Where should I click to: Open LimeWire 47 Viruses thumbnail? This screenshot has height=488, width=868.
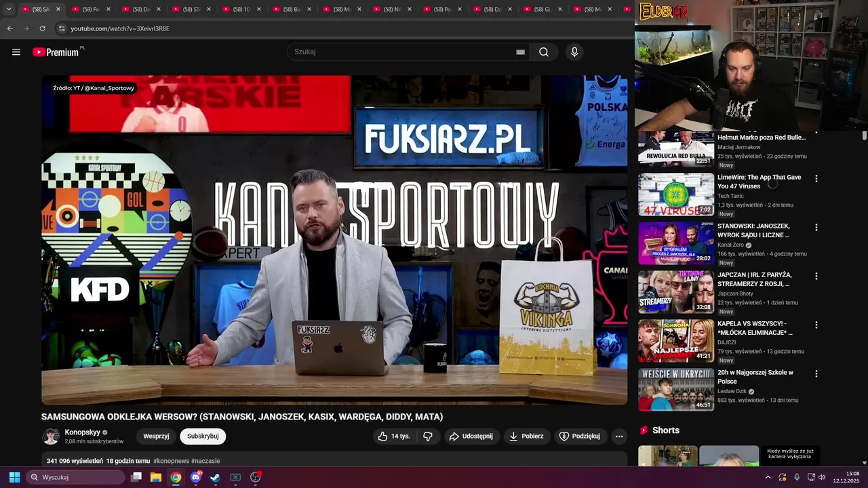[x=676, y=195]
